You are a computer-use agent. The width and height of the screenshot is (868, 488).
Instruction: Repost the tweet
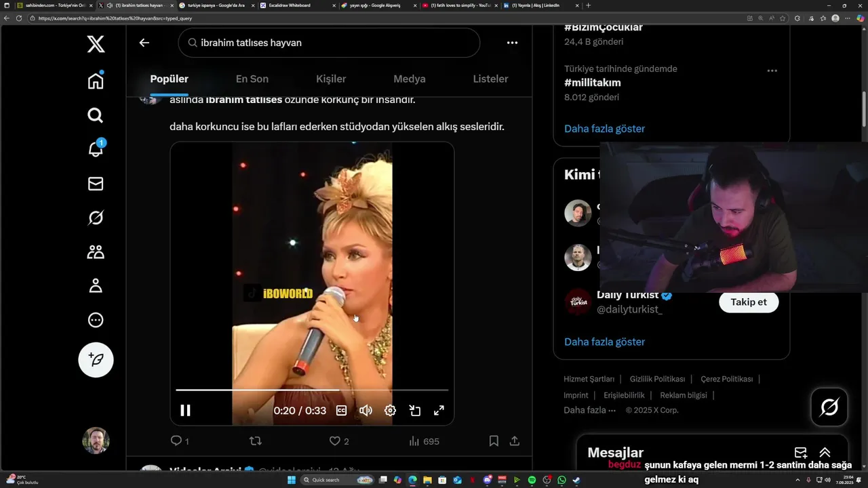pos(256,441)
